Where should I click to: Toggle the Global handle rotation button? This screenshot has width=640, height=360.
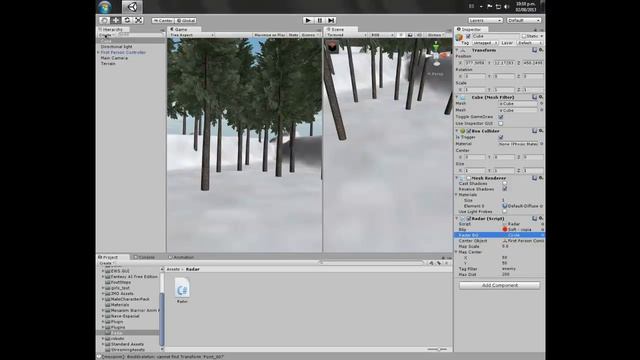coord(186,20)
